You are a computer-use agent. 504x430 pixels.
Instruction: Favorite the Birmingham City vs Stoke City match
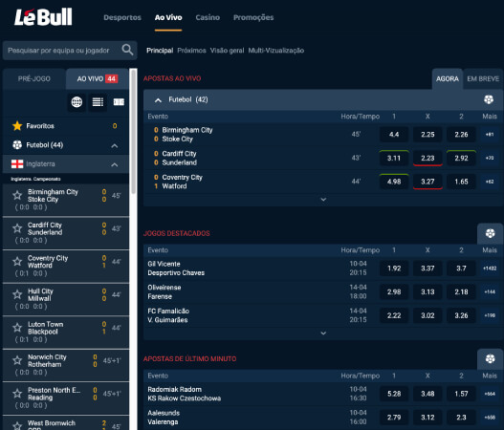click(17, 195)
